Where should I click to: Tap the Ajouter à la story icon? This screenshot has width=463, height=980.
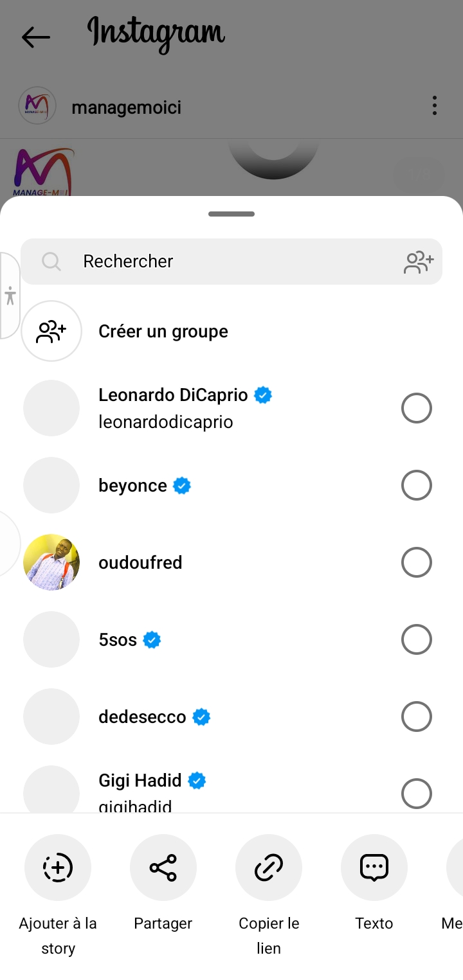[x=58, y=868]
